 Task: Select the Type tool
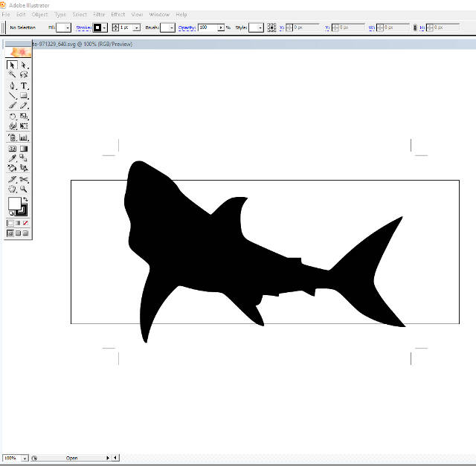pyautogui.click(x=24, y=85)
